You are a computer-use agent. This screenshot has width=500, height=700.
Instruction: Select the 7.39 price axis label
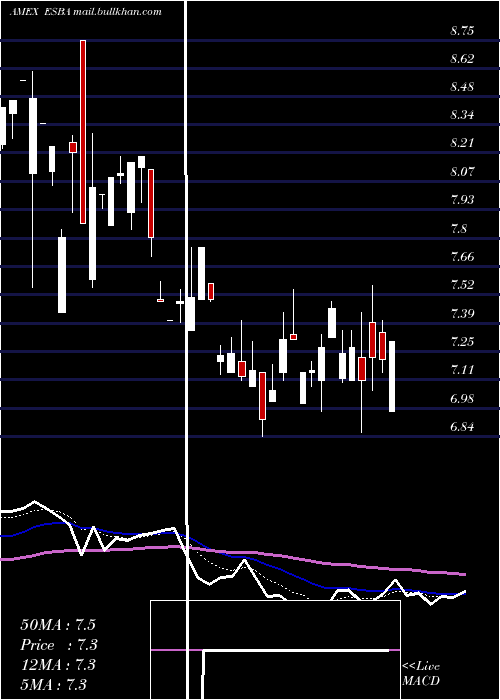click(462, 313)
